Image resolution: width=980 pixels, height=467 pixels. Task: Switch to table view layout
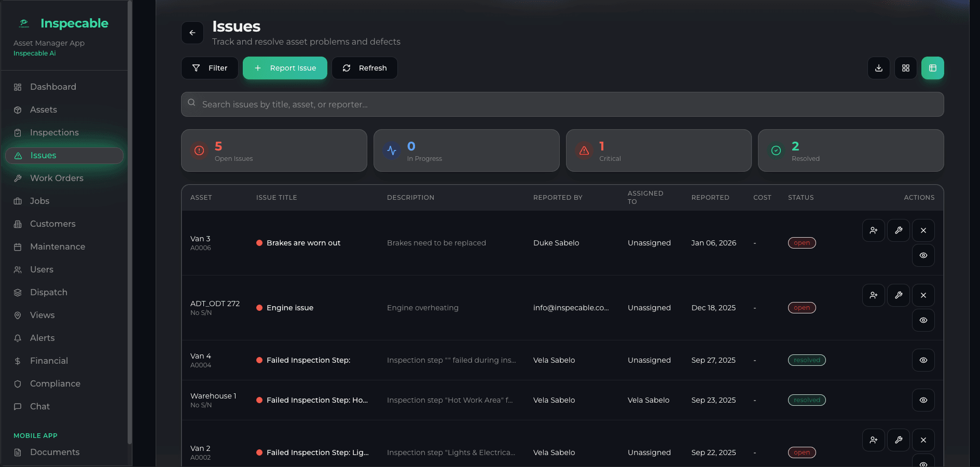tap(933, 68)
